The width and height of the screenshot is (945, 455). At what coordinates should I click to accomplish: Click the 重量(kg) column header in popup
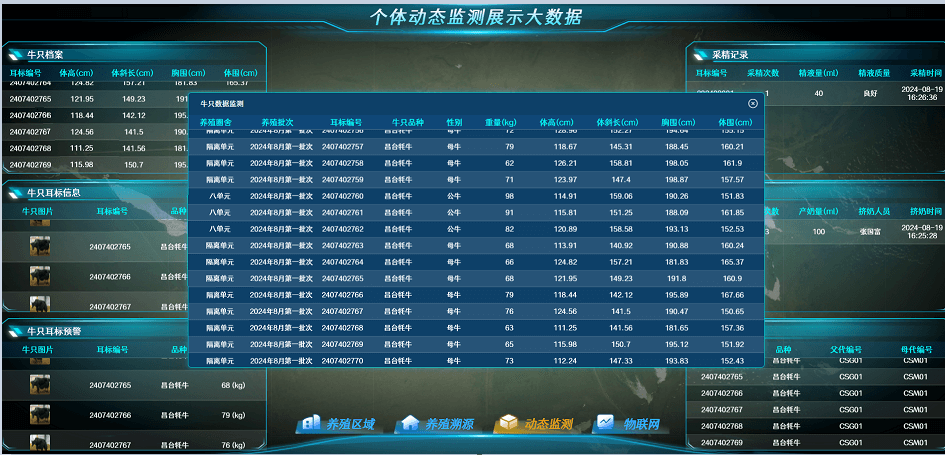[500, 123]
